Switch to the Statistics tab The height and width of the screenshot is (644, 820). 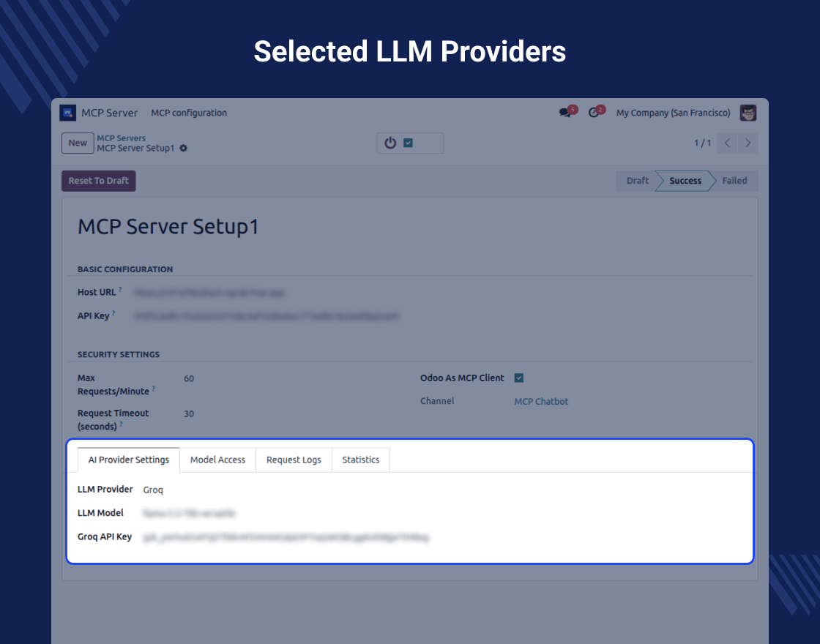360,460
